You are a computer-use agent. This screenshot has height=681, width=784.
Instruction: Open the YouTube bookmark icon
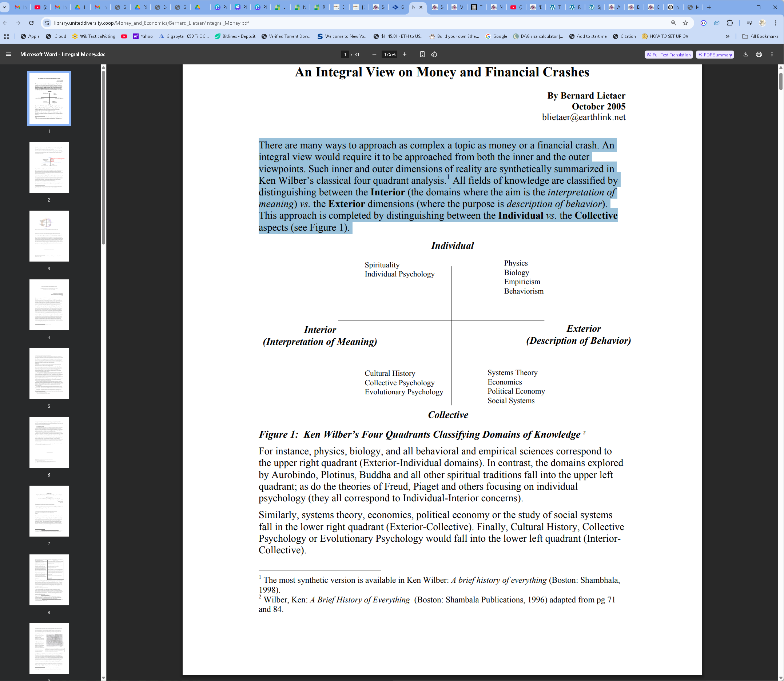[x=124, y=36]
